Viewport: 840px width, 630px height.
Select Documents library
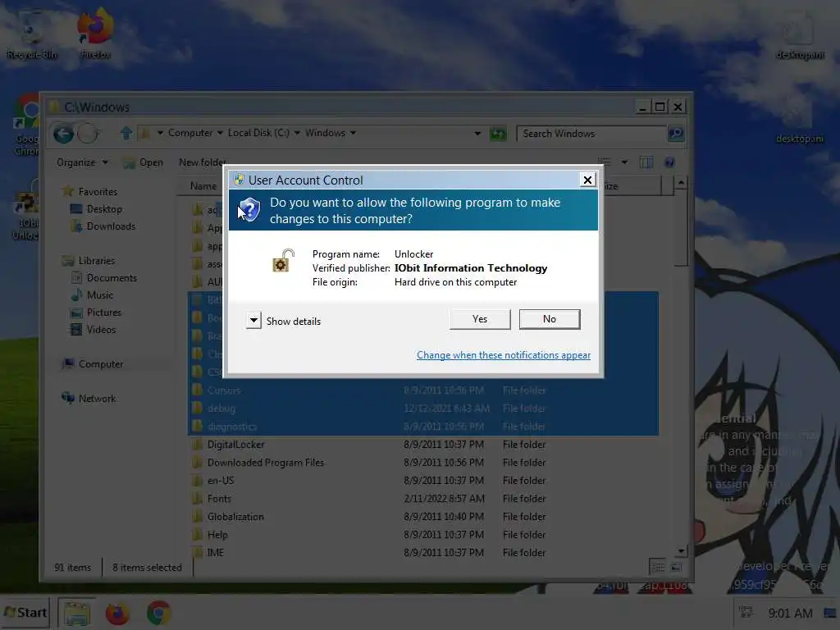pos(104,277)
